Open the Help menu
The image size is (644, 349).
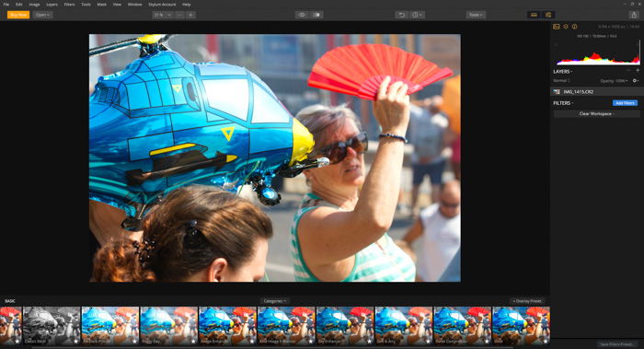[x=186, y=5]
